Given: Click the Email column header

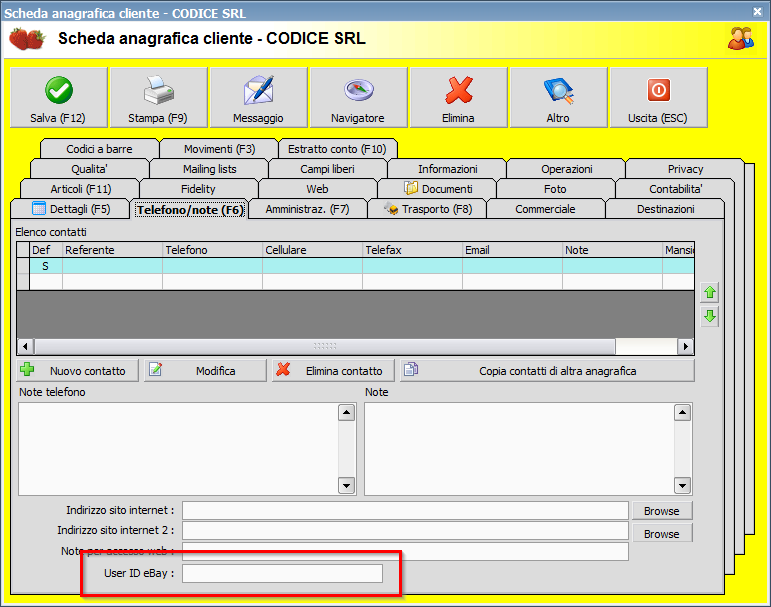Looking at the screenshot, I should pos(512,250).
